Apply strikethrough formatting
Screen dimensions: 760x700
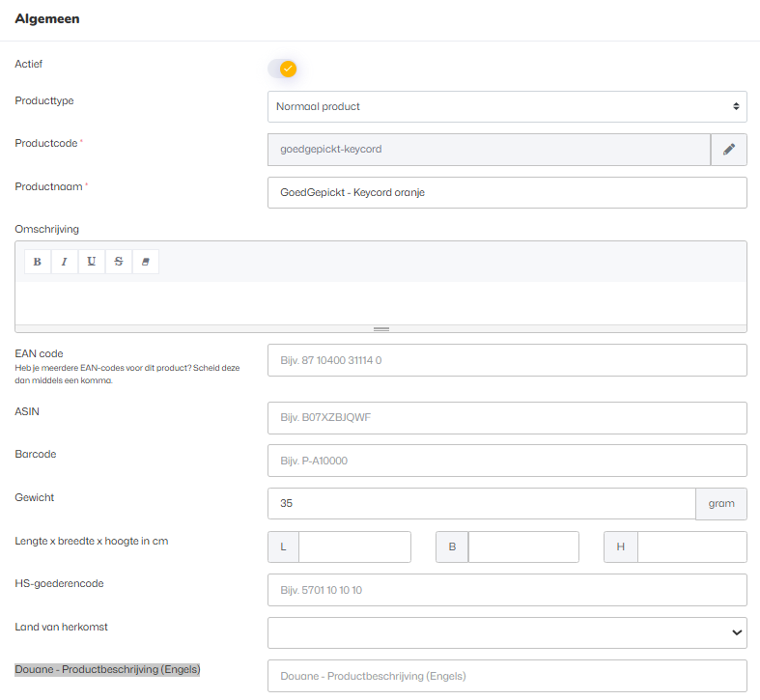click(x=119, y=262)
